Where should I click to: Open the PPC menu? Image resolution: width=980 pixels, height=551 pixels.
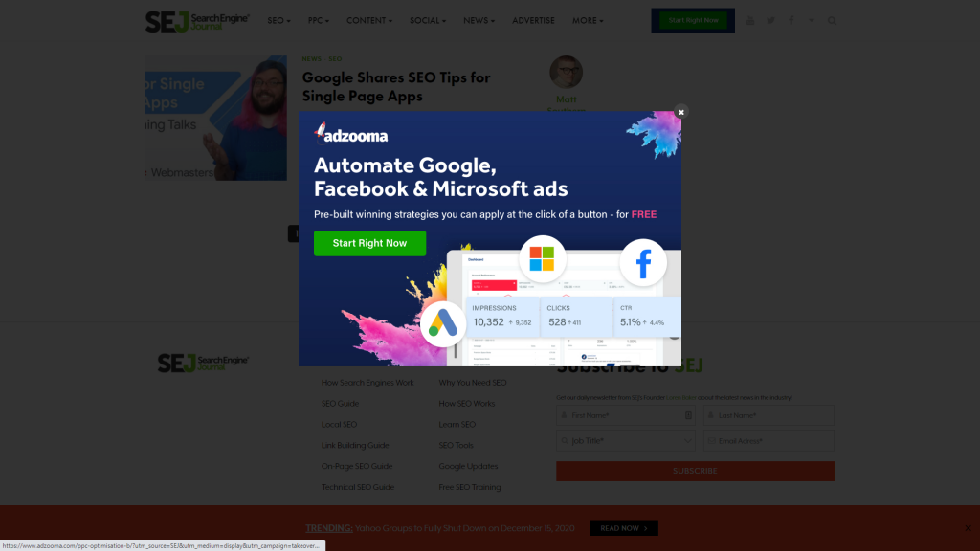(x=318, y=21)
